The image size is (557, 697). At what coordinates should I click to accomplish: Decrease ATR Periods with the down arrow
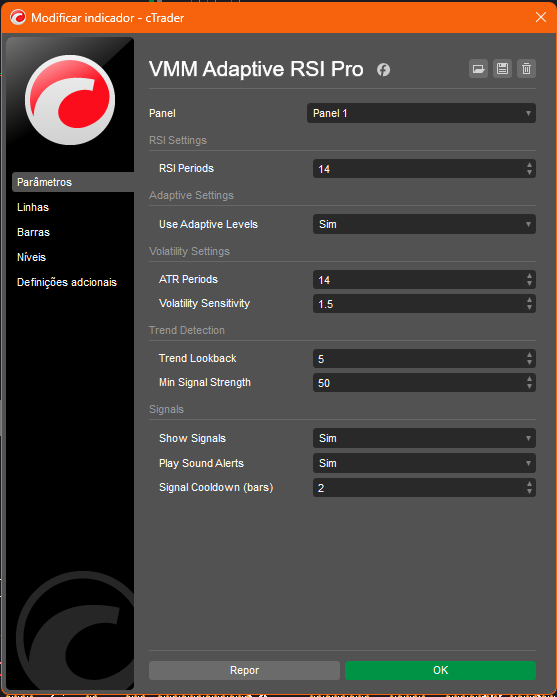pos(529,284)
